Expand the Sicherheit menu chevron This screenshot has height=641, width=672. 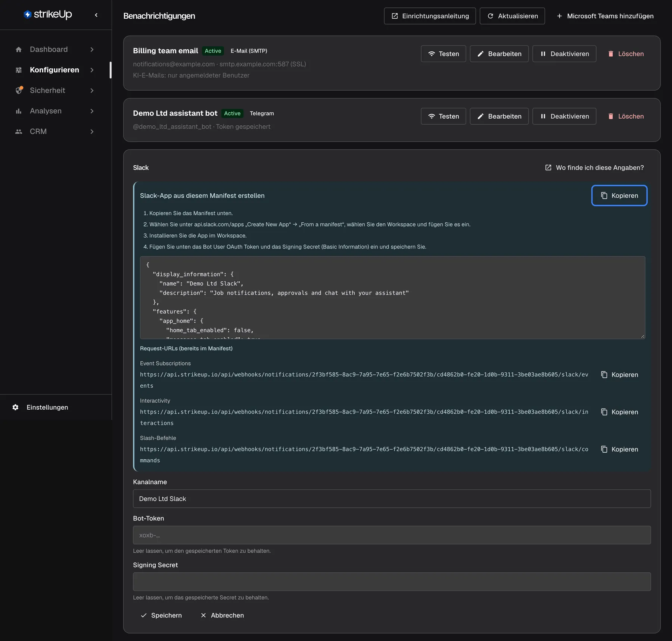point(92,91)
